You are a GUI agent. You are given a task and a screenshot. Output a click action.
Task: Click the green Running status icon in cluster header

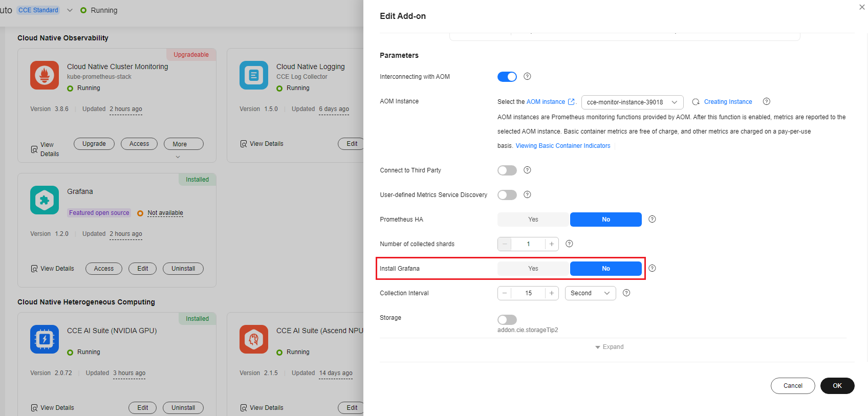pos(83,10)
